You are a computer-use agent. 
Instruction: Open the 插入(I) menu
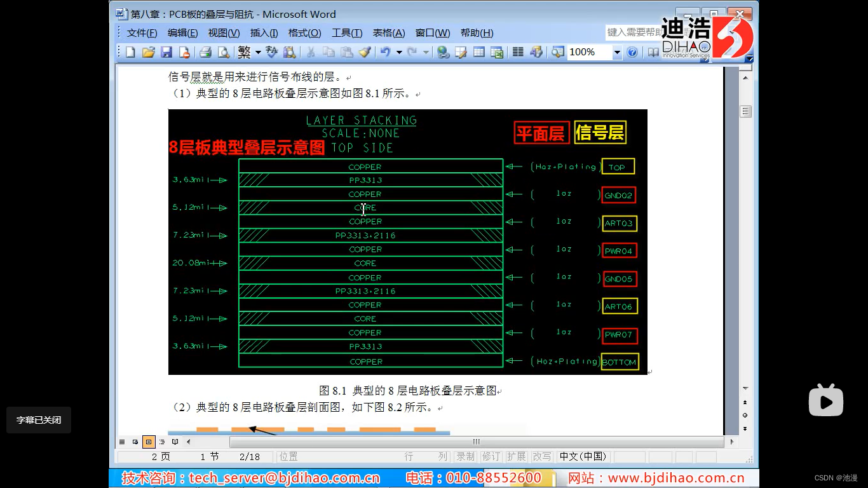[x=264, y=33]
